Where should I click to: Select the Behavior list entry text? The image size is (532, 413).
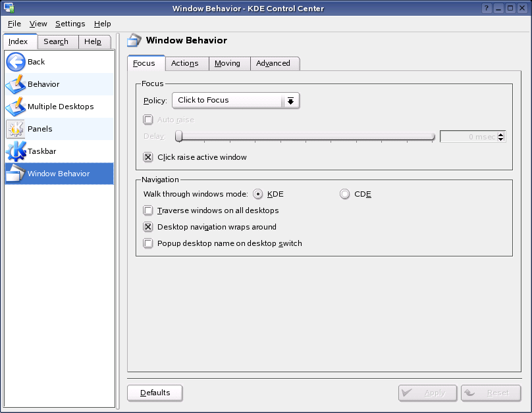coord(43,84)
